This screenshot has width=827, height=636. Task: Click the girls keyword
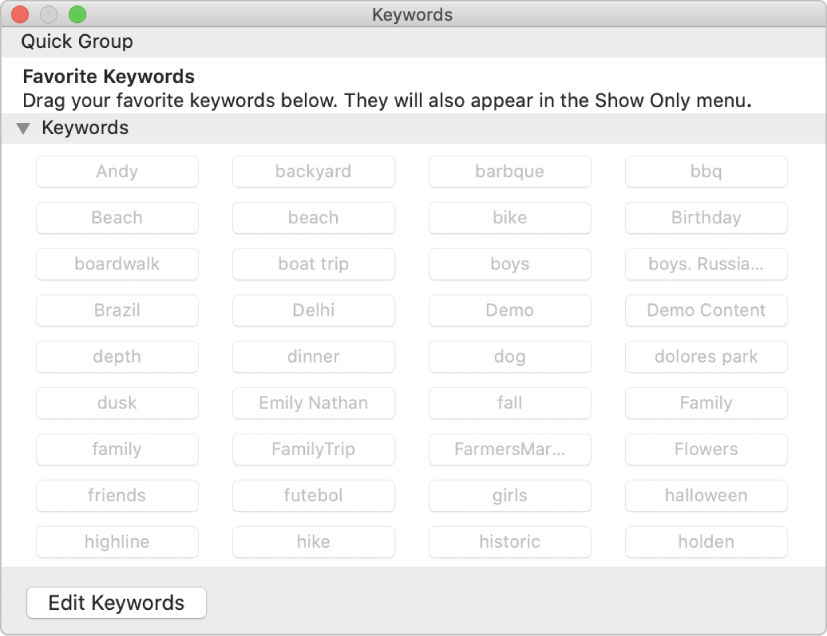point(509,496)
